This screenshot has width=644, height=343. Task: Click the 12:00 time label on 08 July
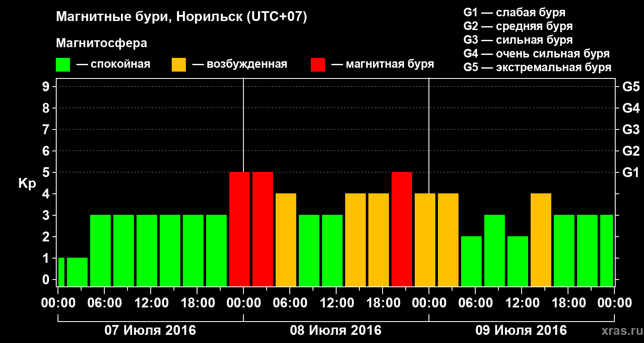click(336, 303)
